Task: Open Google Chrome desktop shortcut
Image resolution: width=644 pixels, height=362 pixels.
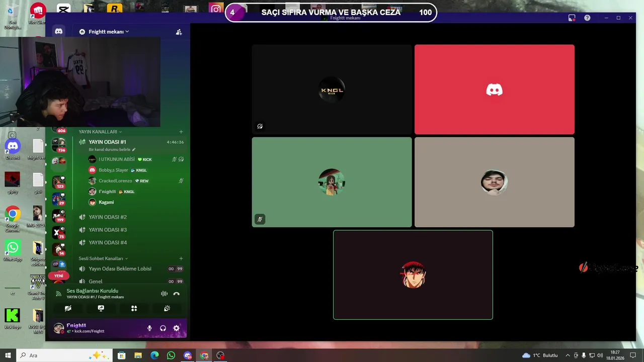Action: 13,219
